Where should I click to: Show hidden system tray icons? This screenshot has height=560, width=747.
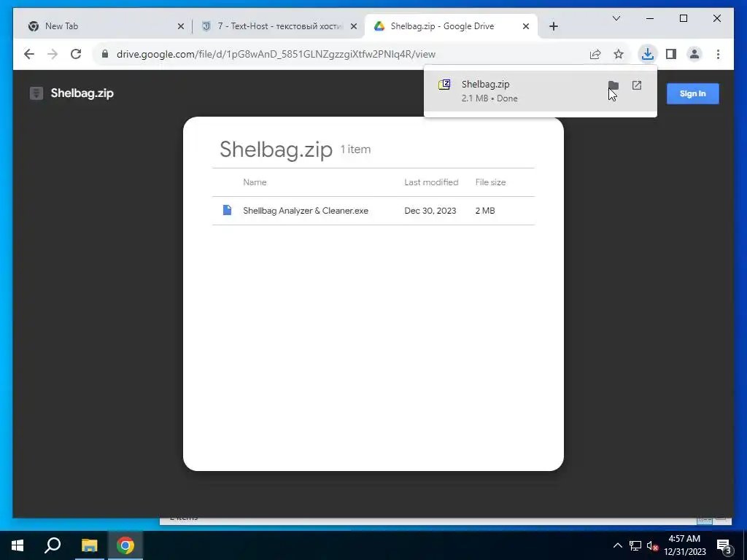617,545
